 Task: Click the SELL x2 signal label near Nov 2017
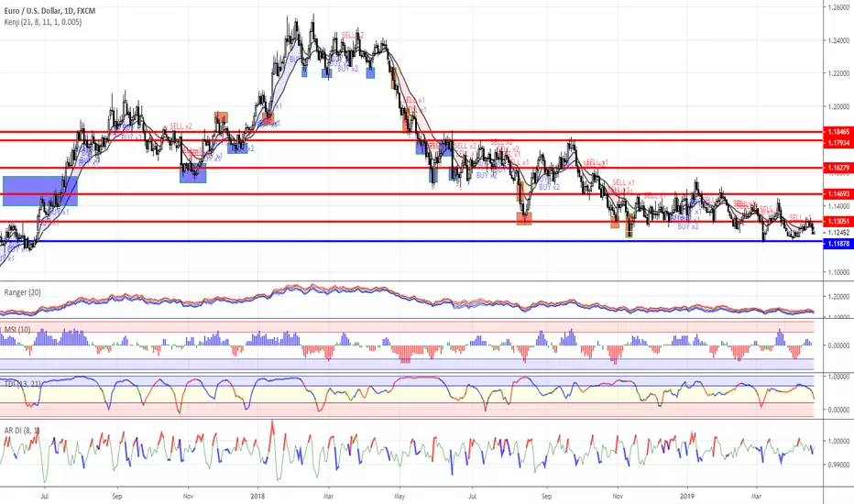(181, 126)
